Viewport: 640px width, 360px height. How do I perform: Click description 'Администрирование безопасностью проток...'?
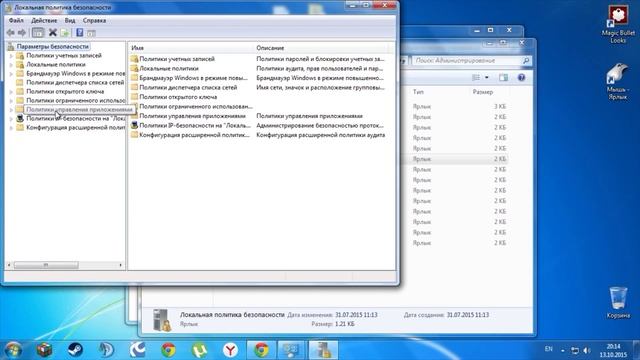(320, 125)
